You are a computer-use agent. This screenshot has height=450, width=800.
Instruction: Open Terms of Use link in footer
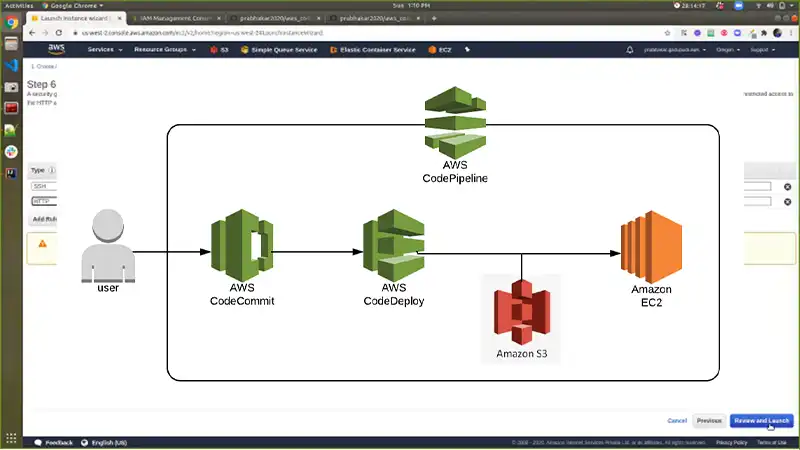771,443
